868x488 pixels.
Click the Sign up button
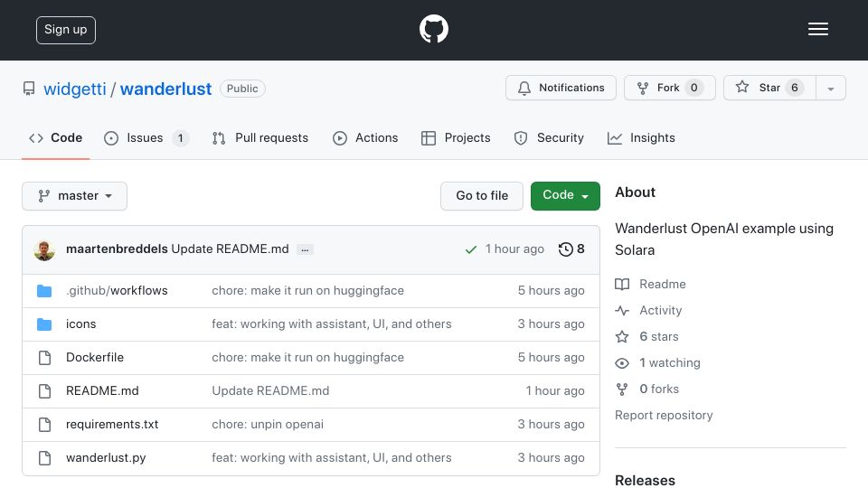(x=66, y=30)
